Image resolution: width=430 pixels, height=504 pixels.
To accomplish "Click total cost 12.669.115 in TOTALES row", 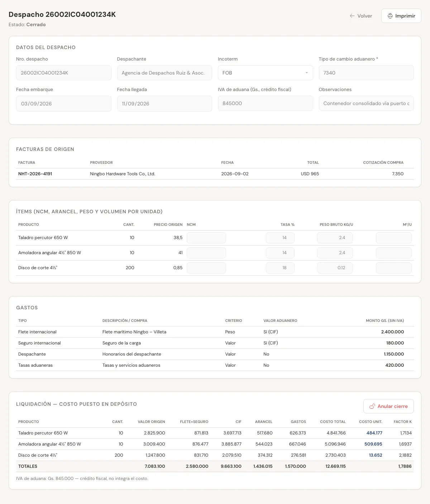I will click(336, 466).
